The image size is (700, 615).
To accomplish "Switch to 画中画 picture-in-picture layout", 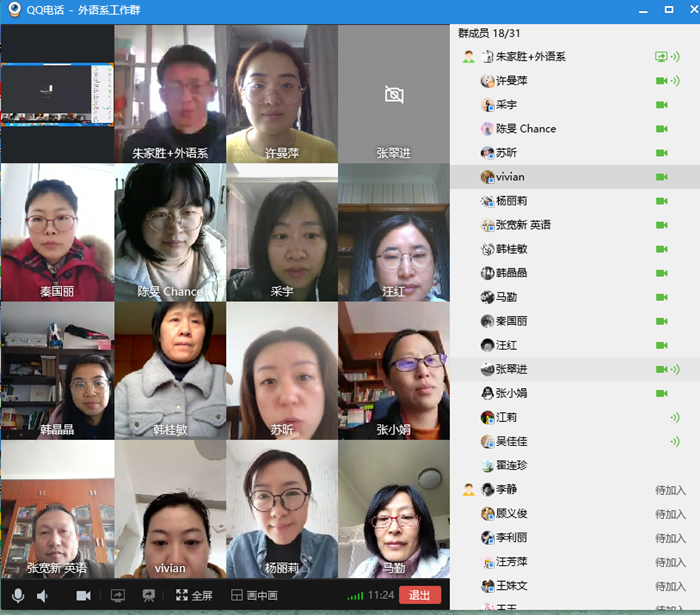I will (x=254, y=595).
